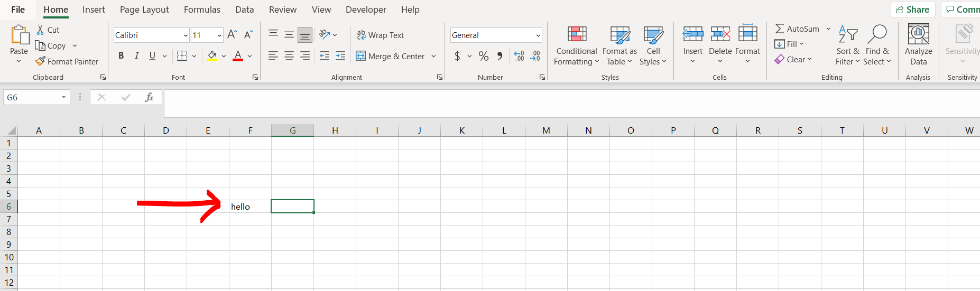Click the Share button
Screen dimensions: 980x291
click(913, 10)
